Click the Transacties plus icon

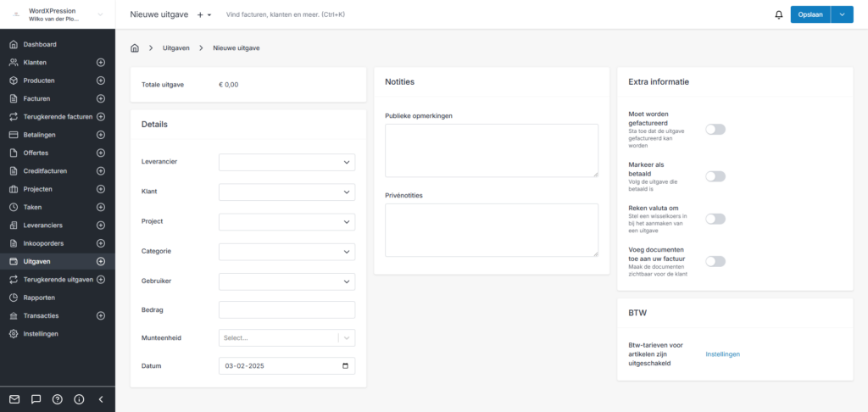coord(101,315)
